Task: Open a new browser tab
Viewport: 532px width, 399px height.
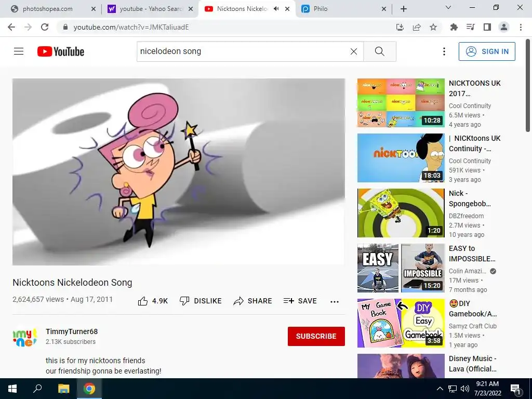Action: (x=403, y=9)
